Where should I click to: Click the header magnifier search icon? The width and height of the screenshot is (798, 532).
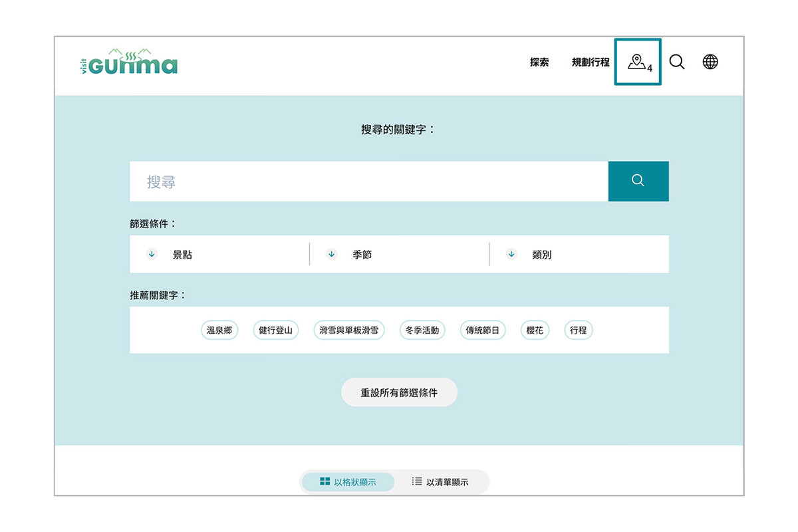tap(677, 63)
